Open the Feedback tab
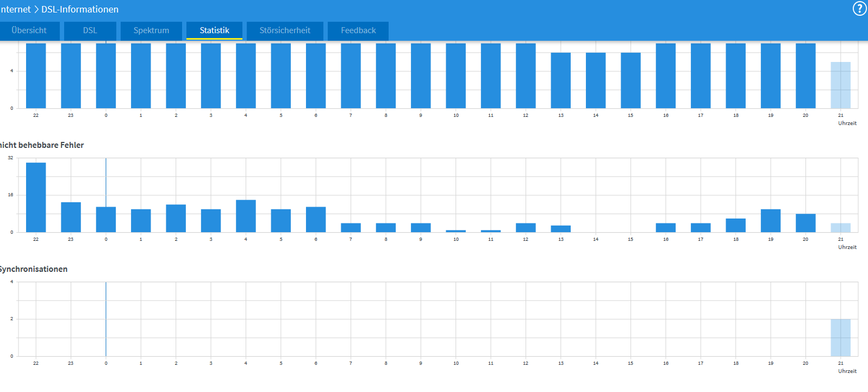 pos(358,30)
